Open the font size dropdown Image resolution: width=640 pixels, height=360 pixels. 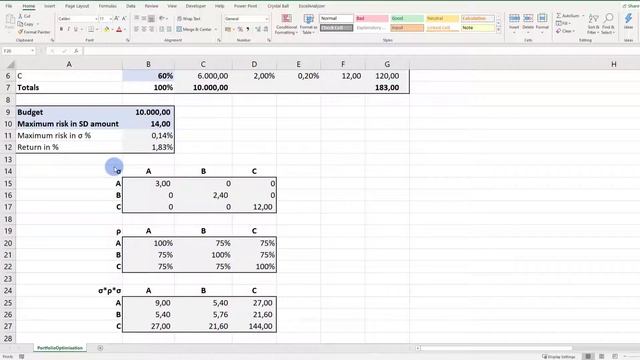click(x=111, y=19)
